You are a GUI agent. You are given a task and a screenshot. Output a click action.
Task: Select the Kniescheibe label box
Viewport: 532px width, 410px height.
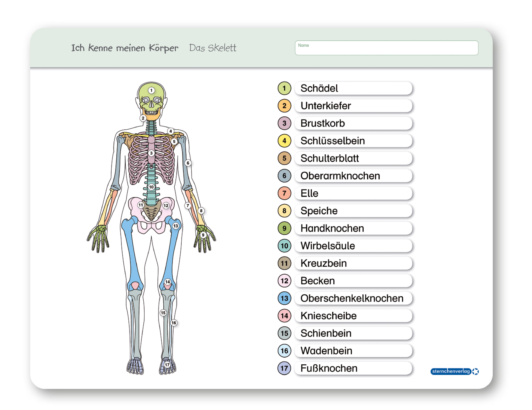(353, 316)
